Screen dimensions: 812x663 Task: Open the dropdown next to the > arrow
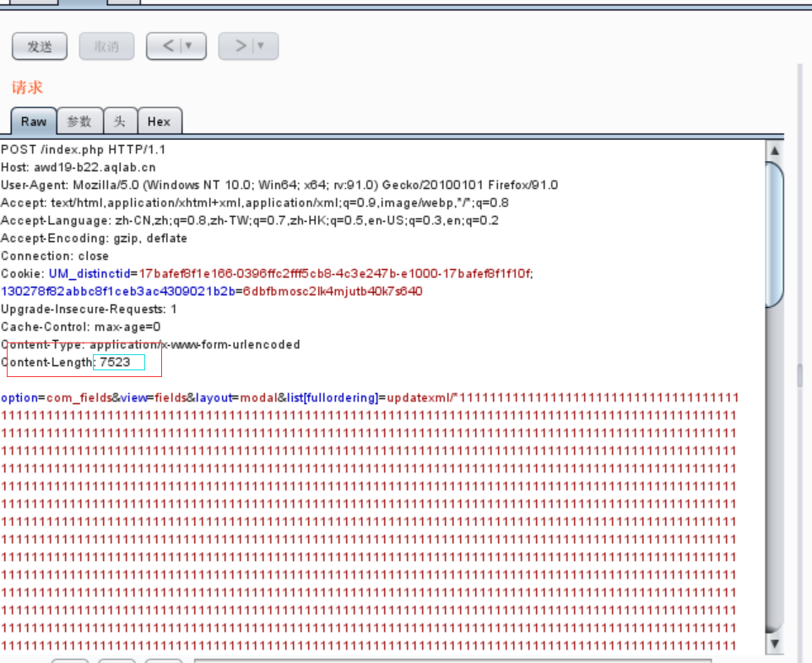pos(261,46)
